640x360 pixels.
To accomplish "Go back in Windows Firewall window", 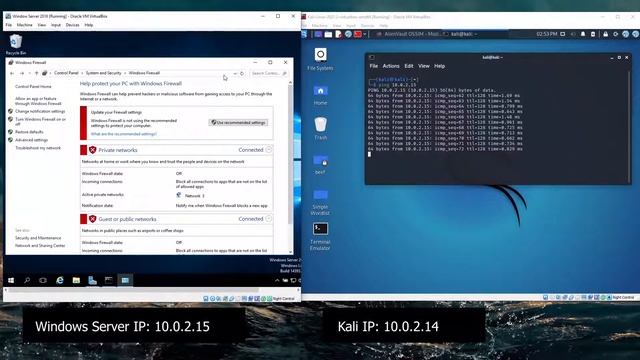I will [12, 73].
